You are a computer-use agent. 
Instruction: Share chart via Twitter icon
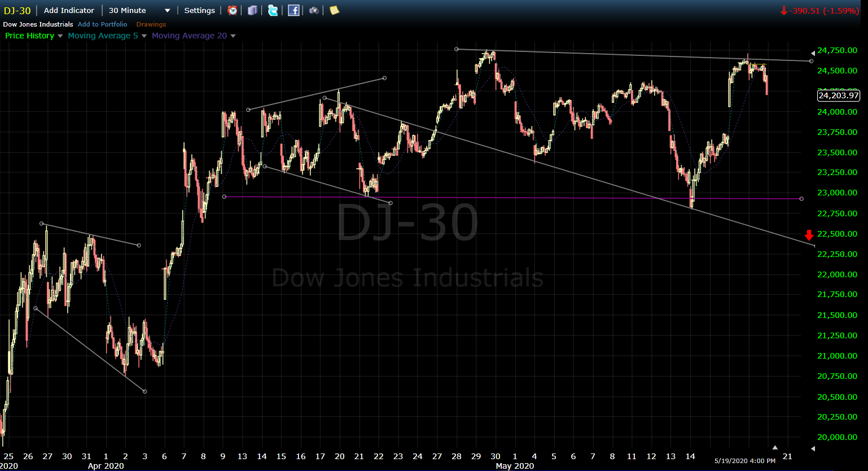(x=273, y=10)
